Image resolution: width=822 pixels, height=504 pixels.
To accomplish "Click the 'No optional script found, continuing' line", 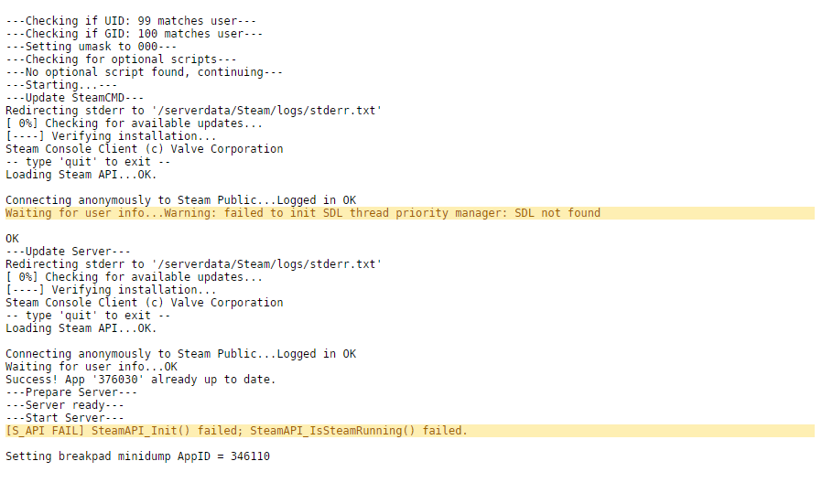I will pyautogui.click(x=144, y=72).
